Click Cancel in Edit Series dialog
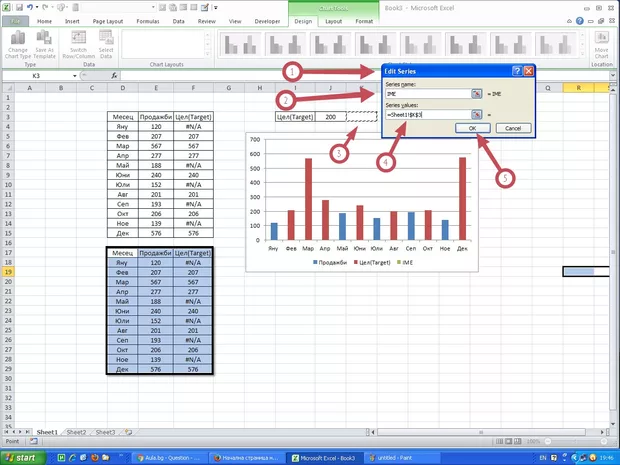620x465 pixels. pos(513,128)
